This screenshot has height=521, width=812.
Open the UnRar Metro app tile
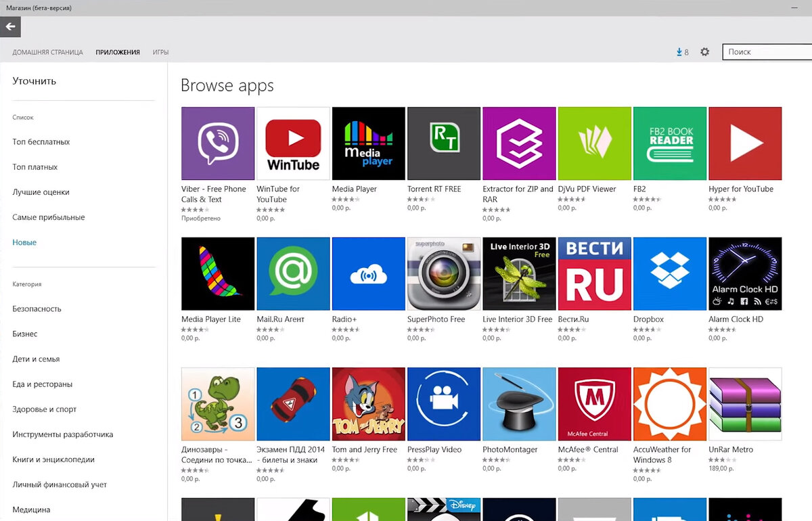click(745, 404)
